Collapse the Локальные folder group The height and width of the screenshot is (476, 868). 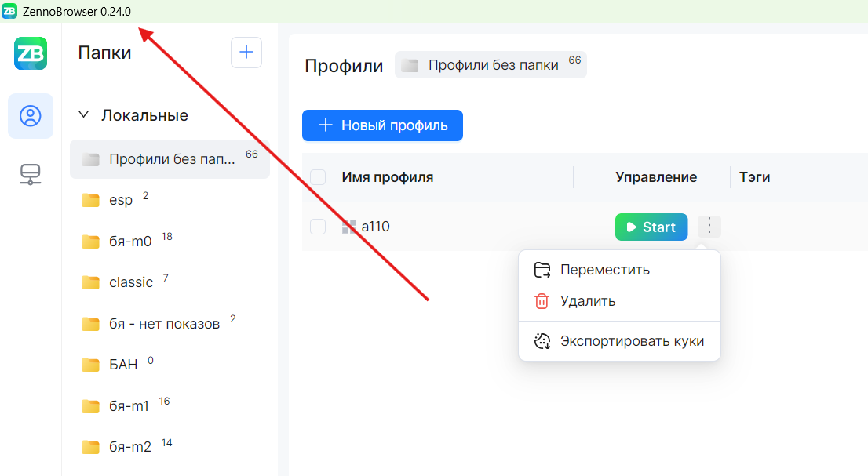tap(83, 115)
